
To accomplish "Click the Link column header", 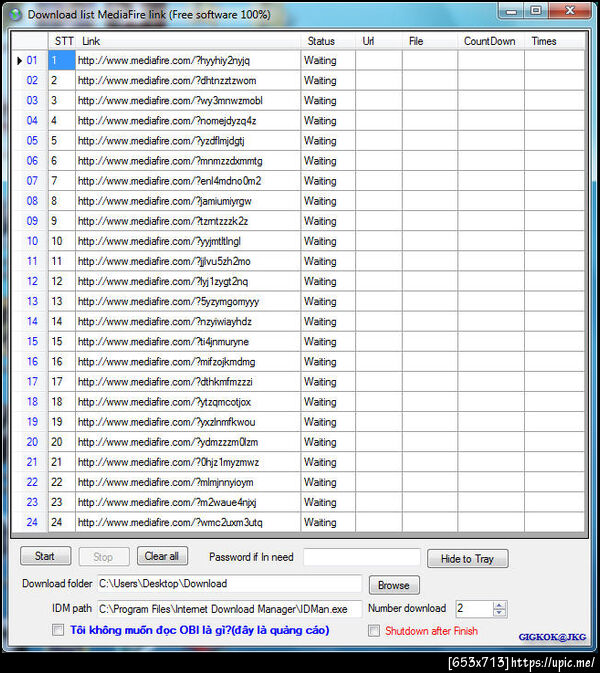I will (x=188, y=41).
